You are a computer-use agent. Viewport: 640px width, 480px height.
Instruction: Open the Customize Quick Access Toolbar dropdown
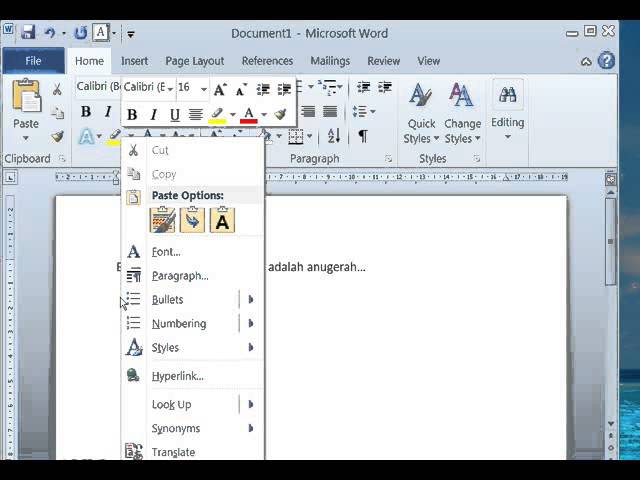[x=131, y=34]
